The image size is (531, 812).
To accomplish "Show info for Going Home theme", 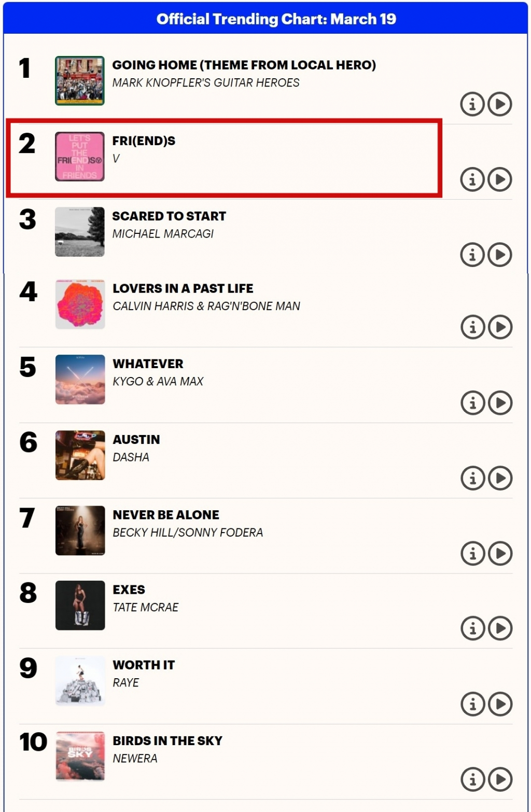I will pos(472,104).
